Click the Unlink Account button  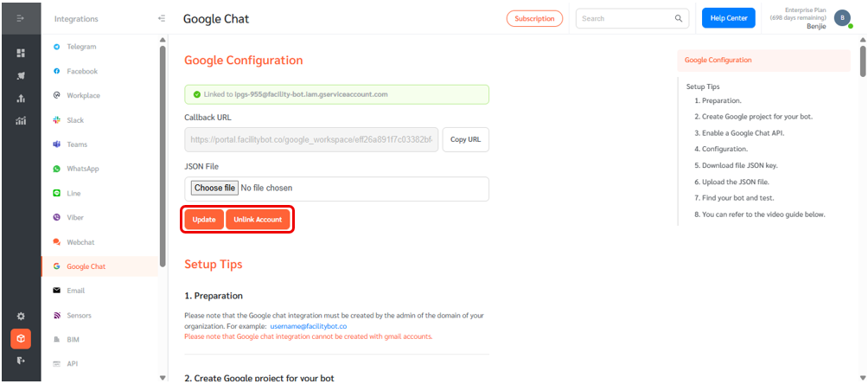[258, 220]
